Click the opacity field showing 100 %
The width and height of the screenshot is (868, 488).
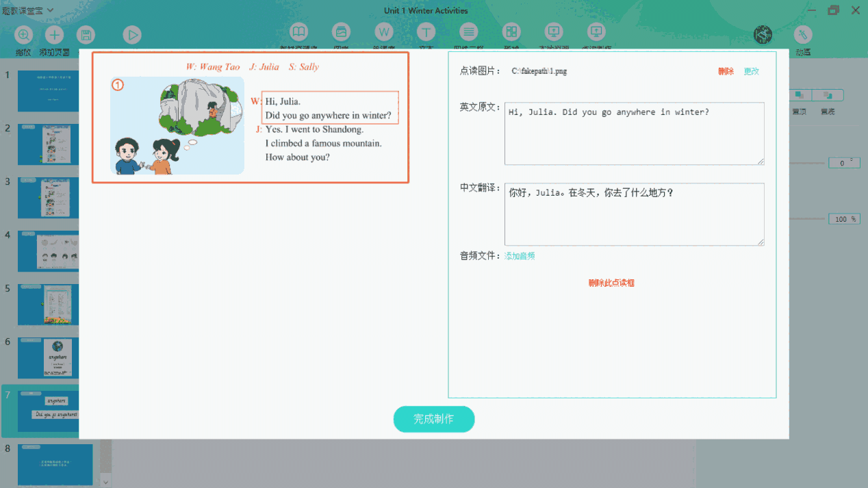pos(844,219)
